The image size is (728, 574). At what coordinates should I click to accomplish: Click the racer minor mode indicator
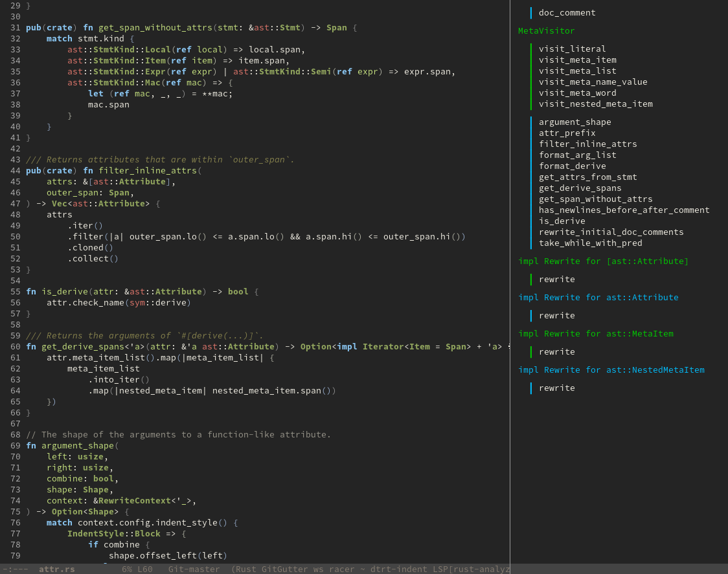[x=341, y=569]
